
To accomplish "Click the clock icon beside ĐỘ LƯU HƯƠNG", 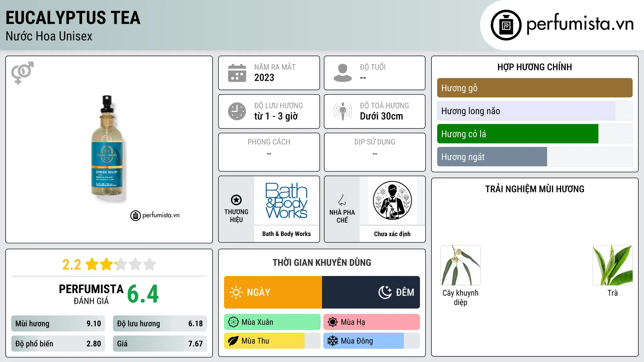I will coord(237,111).
